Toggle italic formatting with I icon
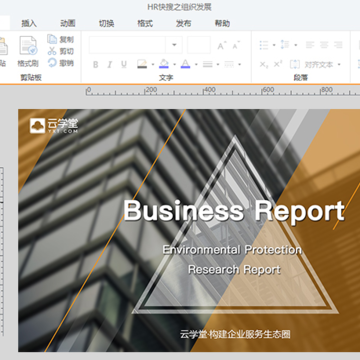 109,64
